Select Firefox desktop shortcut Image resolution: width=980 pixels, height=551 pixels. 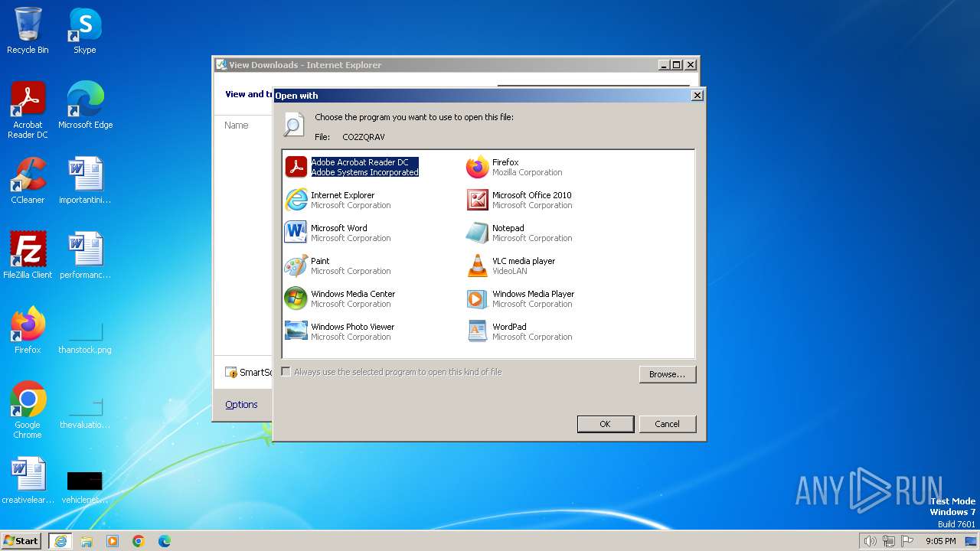(x=28, y=331)
